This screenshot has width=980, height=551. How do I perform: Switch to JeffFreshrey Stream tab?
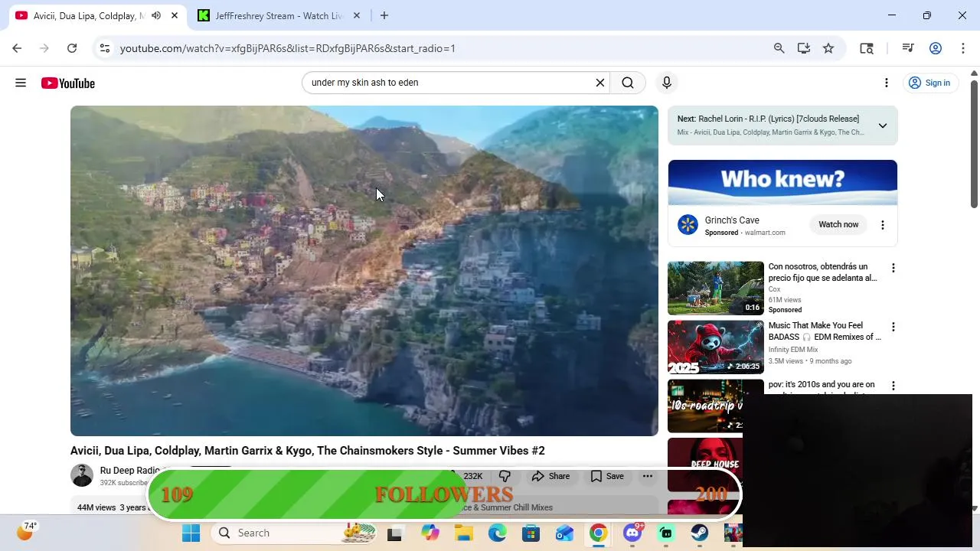(279, 15)
